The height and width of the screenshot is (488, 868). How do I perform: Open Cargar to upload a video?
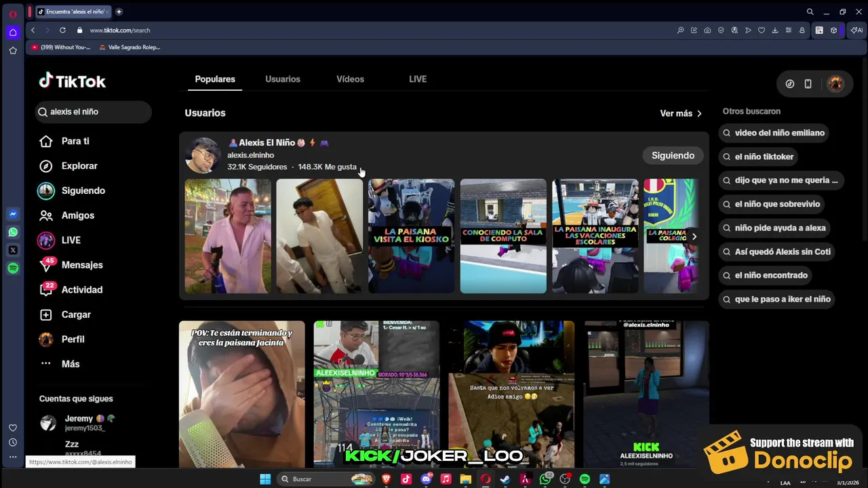click(64, 314)
